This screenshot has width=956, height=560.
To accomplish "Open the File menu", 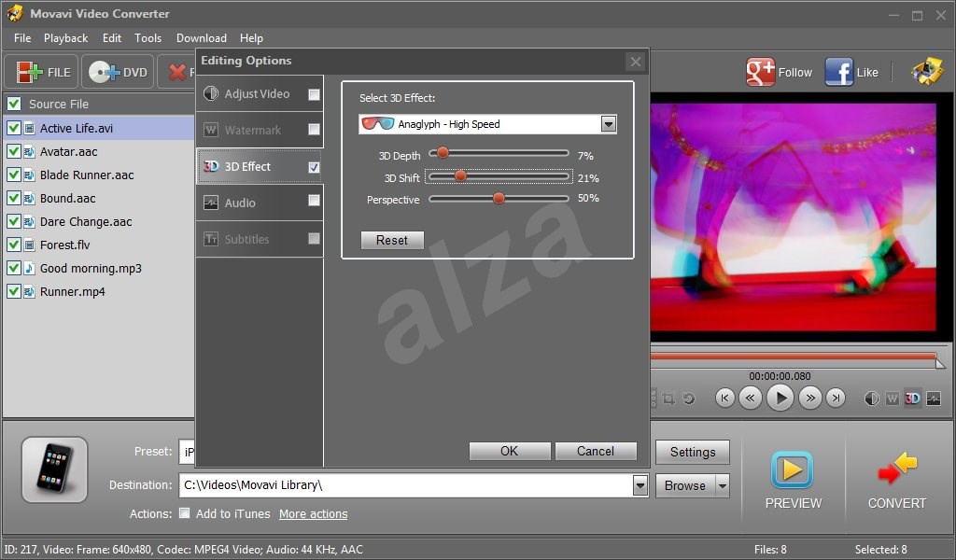I will pos(22,37).
